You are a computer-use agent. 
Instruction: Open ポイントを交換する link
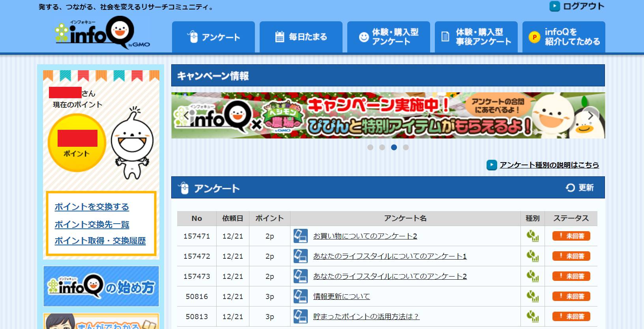[x=92, y=207]
